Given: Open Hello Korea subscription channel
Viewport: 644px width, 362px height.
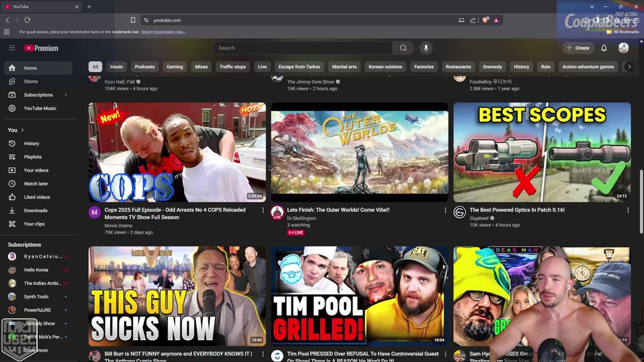Looking at the screenshot, I should (38, 270).
